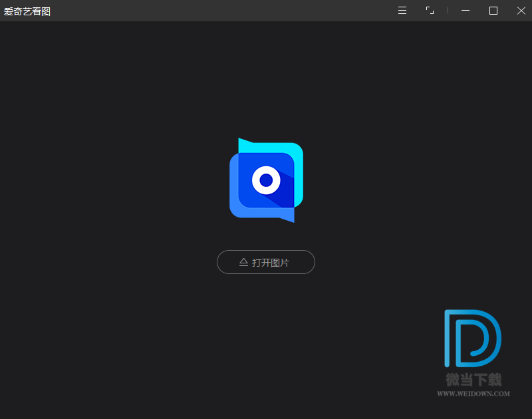Screen dimensions: 532x419
Task: Click the 爱奇艺看图 title text
Action: click(27, 11)
